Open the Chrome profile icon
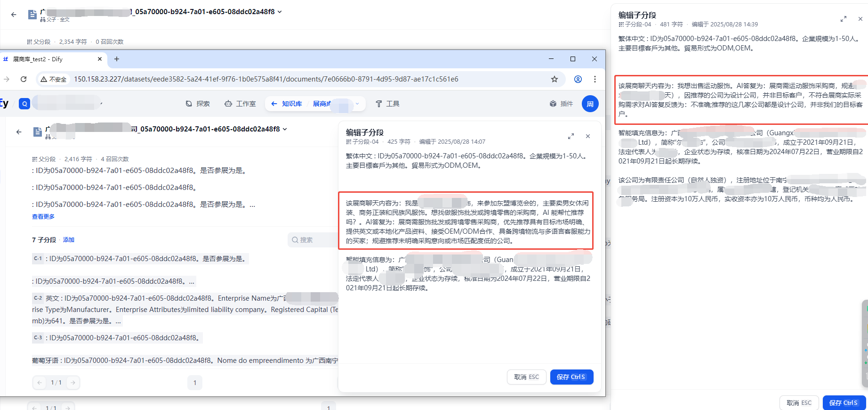This screenshot has width=868, height=410. pos(578,79)
